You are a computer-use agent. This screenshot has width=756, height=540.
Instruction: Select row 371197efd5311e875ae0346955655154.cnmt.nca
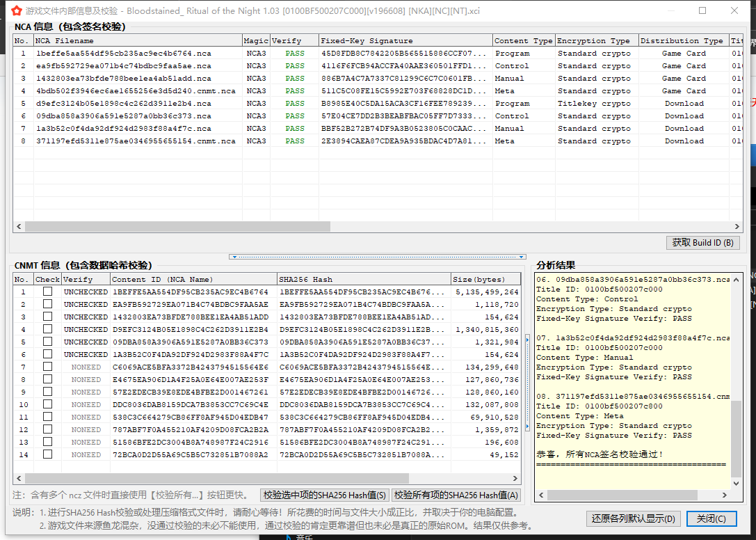[x=378, y=141]
